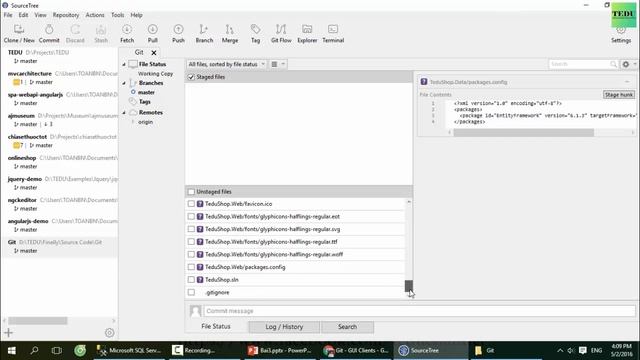The width and height of the screenshot is (640, 360).
Task: Click the taskbar search magnifier icon
Action: click(35, 350)
